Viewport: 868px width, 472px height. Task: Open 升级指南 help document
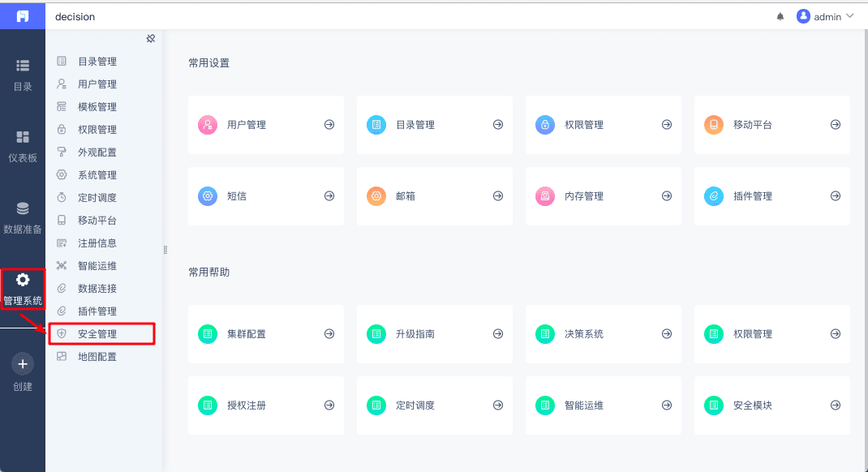(434, 334)
